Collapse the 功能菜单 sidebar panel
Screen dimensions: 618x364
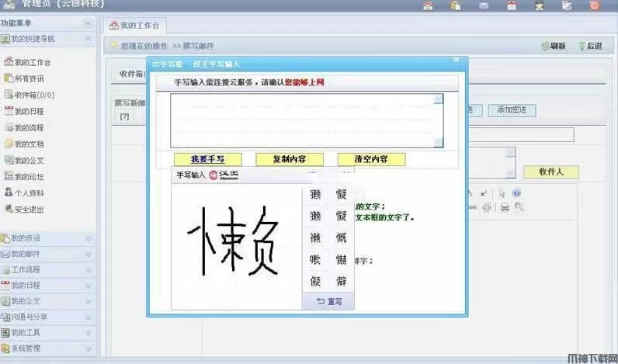(88, 23)
